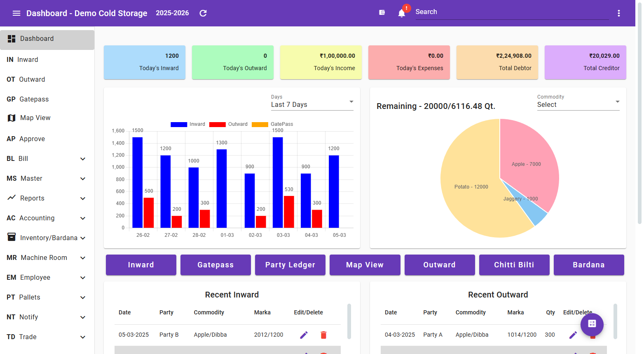
Task: Edit Party B's inward entry with the pencil icon
Action: tap(304, 335)
